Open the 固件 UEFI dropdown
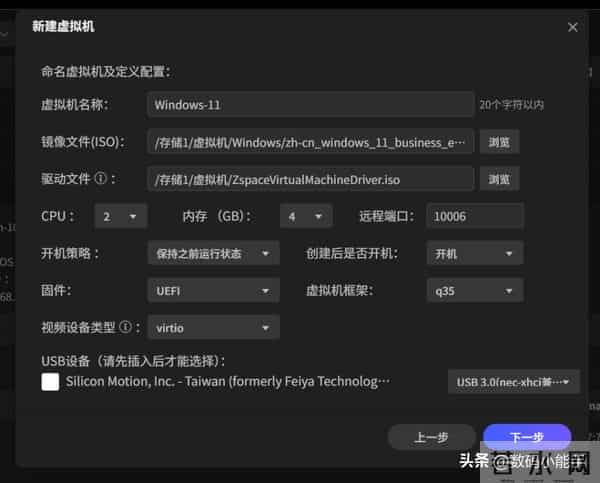 [x=214, y=291]
